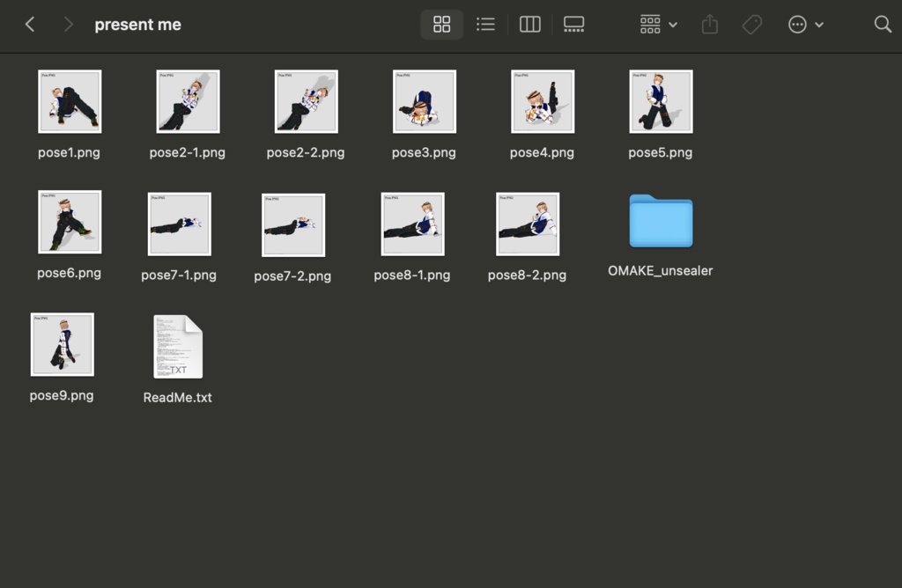Click the "present me" window title
902x588 pixels.
(138, 25)
